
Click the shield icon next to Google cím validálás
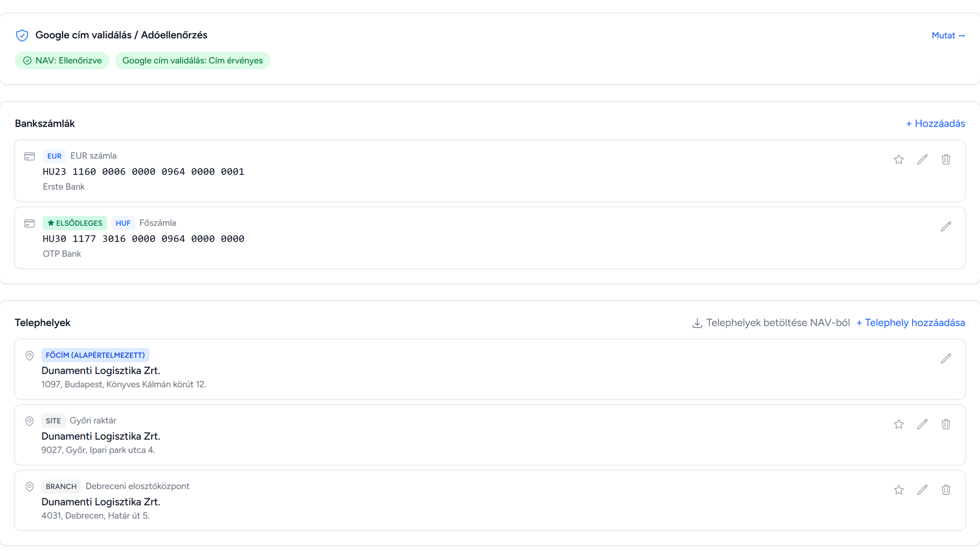click(22, 35)
